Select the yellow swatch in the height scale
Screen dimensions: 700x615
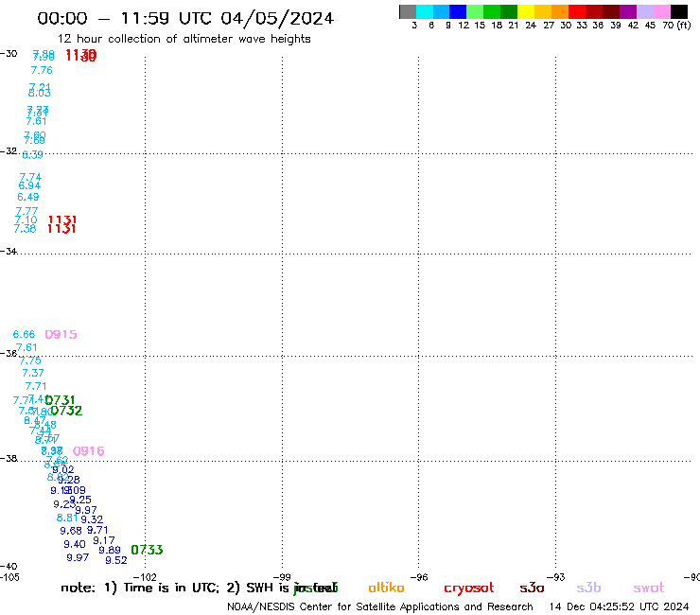point(526,11)
